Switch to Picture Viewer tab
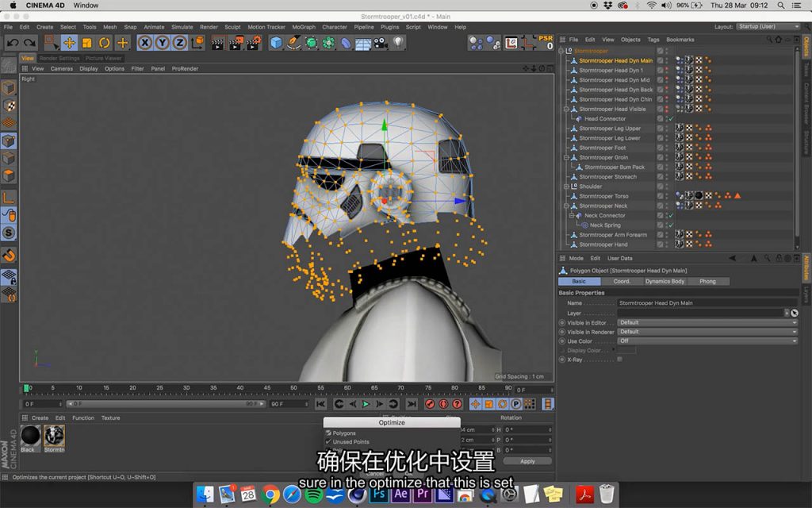This screenshot has width=812, height=508. pos(104,58)
